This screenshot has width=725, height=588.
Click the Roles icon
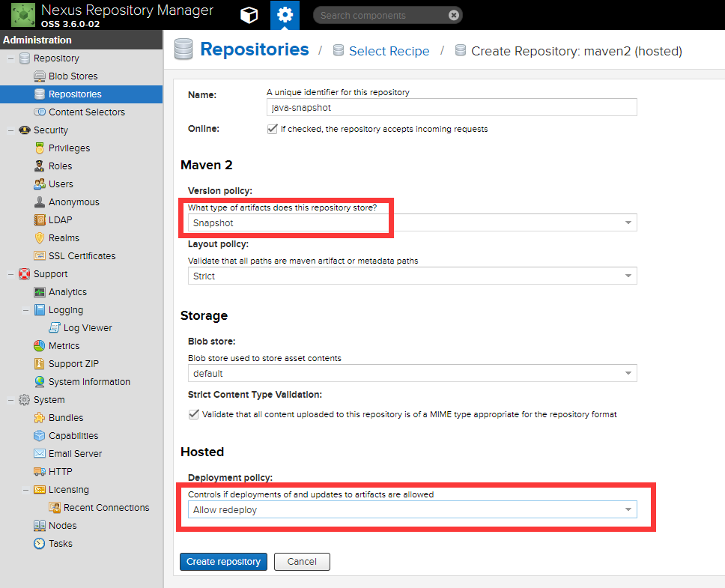pos(40,166)
